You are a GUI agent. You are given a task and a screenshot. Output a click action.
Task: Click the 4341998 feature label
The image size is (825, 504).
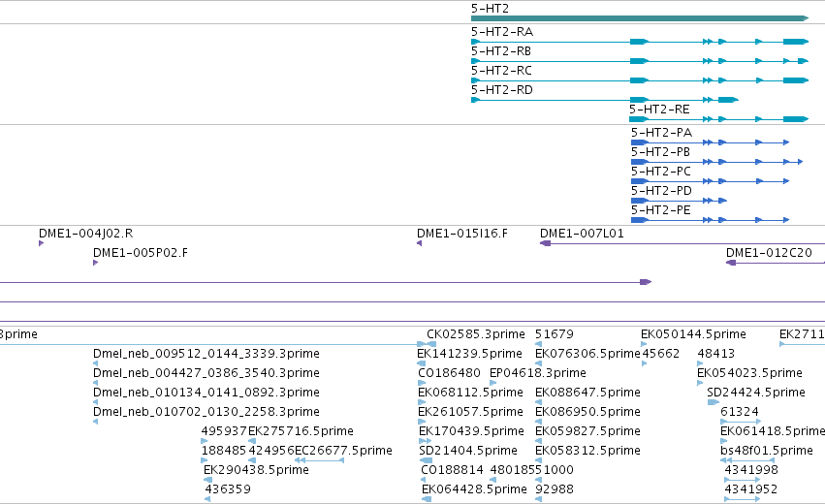tap(751, 470)
